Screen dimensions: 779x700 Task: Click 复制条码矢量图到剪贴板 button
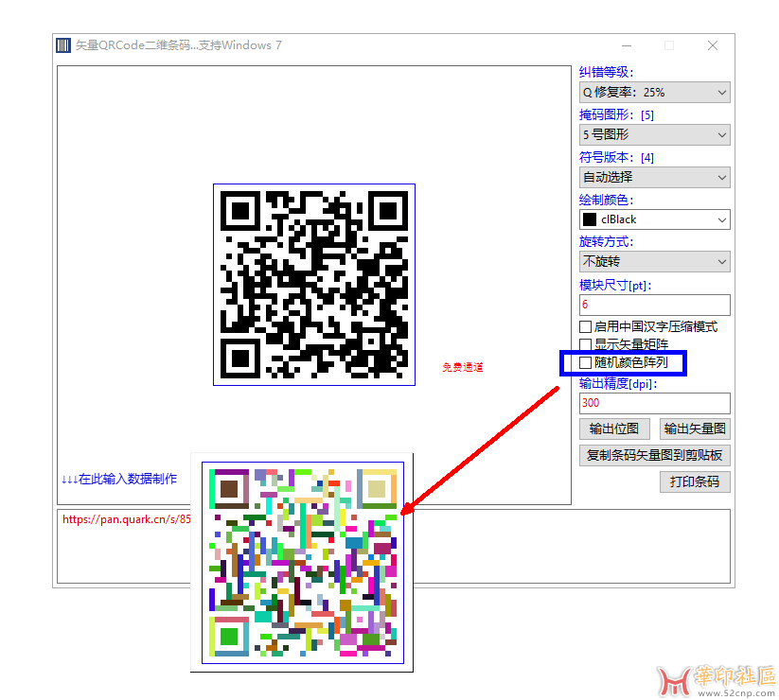654,455
